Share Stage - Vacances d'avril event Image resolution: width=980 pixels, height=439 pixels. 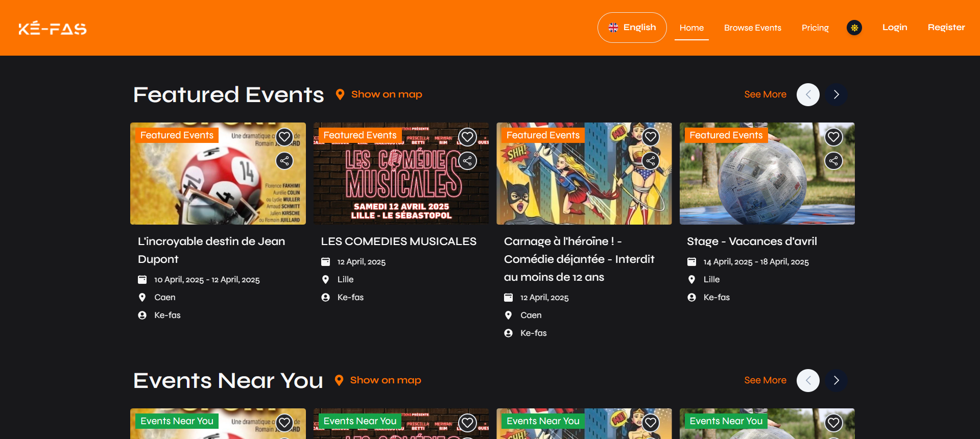pyautogui.click(x=833, y=161)
